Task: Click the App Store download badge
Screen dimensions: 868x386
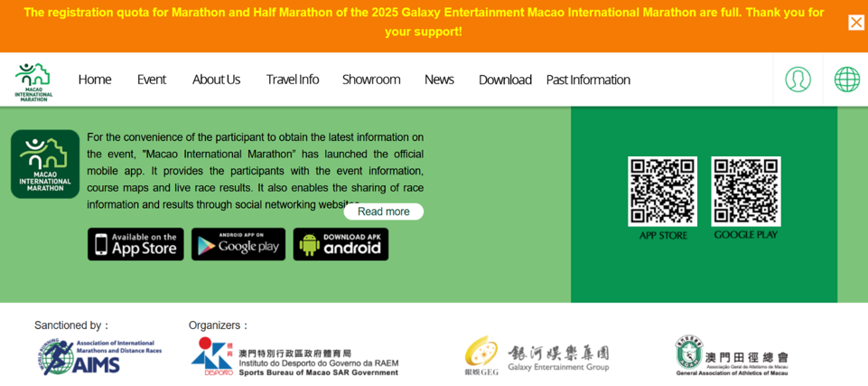Action: [135, 244]
